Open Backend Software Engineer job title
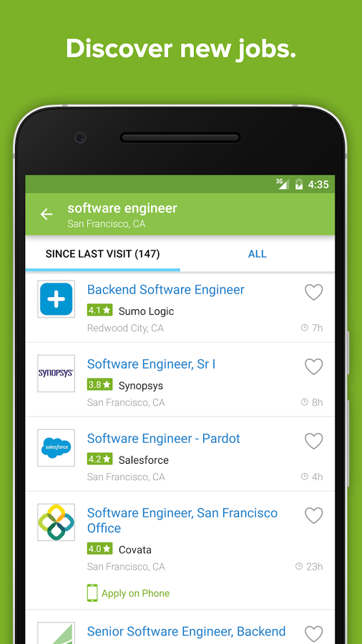 click(165, 290)
